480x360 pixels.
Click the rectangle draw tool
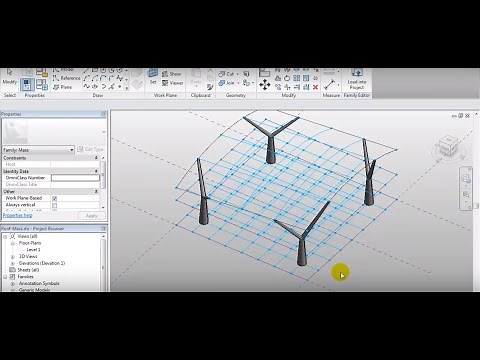pyautogui.click(x=95, y=70)
